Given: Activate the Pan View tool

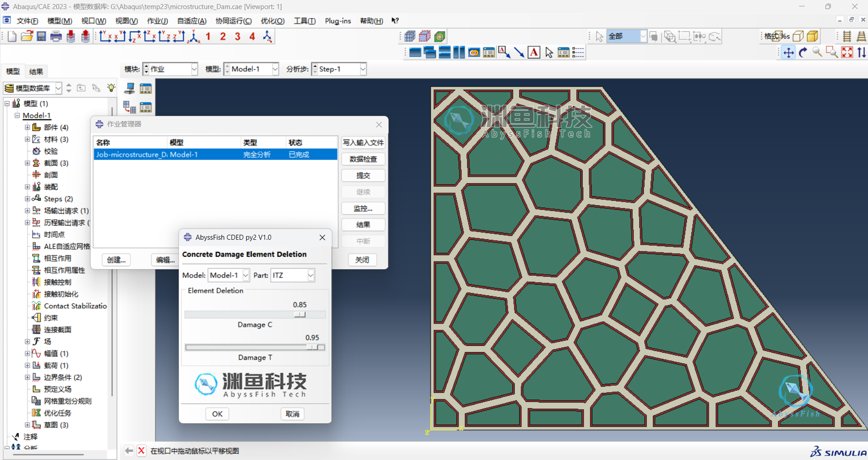Looking at the screenshot, I should click(788, 53).
